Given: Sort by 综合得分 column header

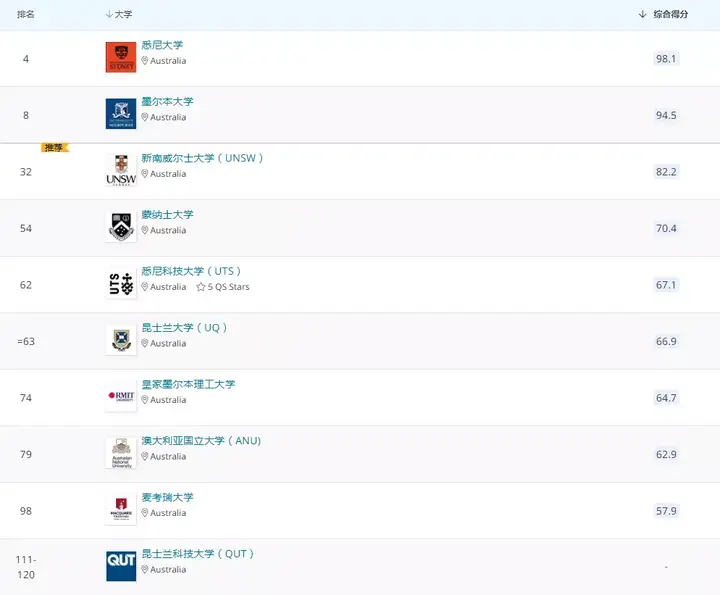Looking at the screenshot, I should pyautogui.click(x=664, y=14).
